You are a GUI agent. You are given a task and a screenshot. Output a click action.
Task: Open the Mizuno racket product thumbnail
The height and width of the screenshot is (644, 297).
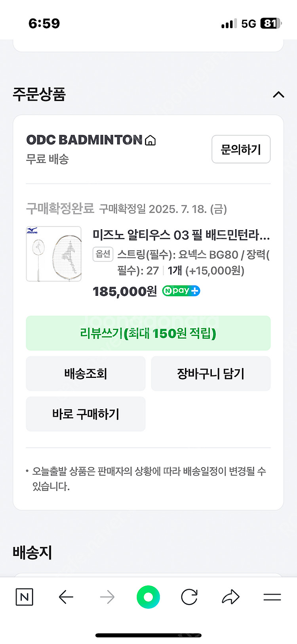pos(54,254)
